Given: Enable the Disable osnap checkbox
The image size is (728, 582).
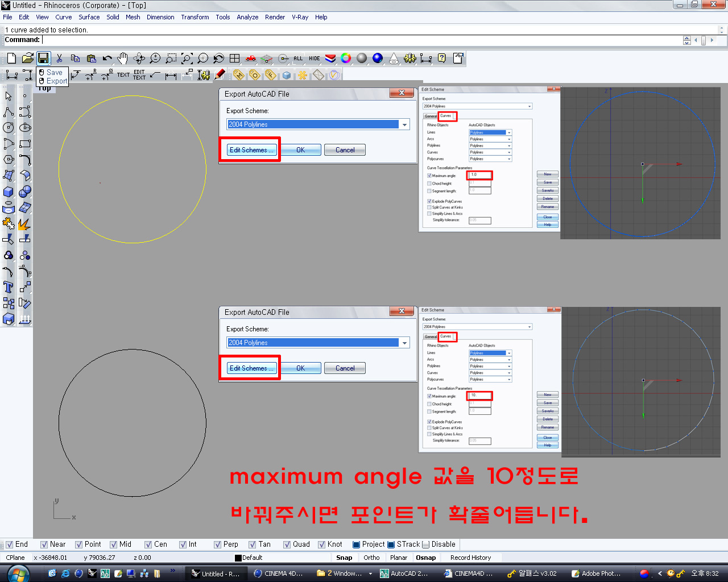Looking at the screenshot, I should [425, 544].
